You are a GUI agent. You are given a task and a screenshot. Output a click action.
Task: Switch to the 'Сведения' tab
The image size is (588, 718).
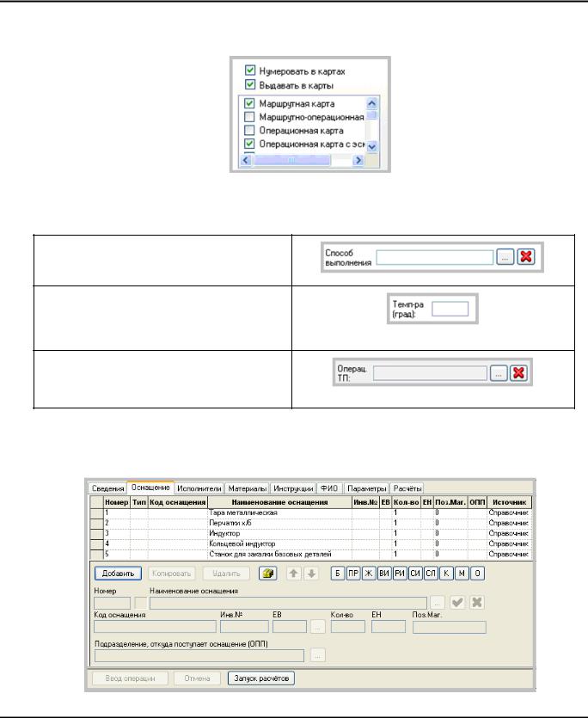108,488
